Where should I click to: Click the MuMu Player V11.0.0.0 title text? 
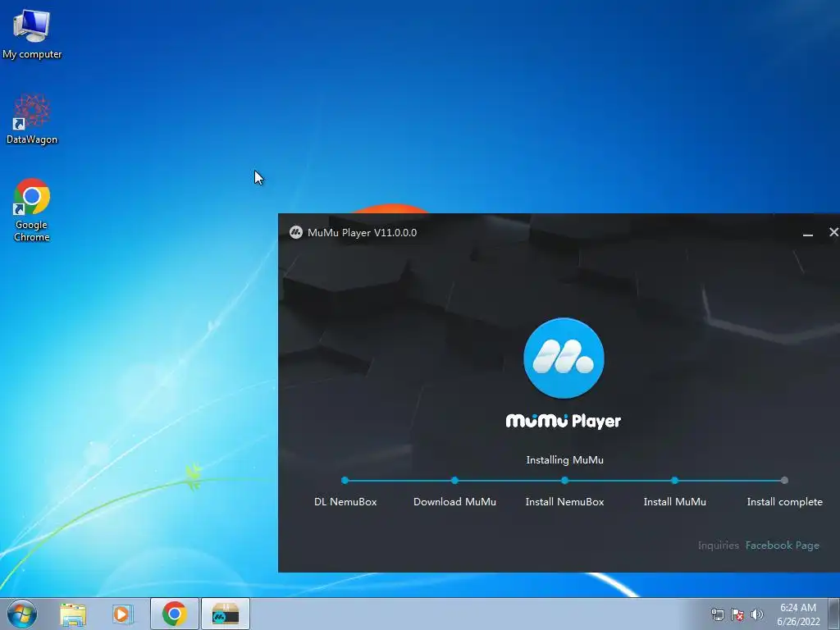click(362, 232)
